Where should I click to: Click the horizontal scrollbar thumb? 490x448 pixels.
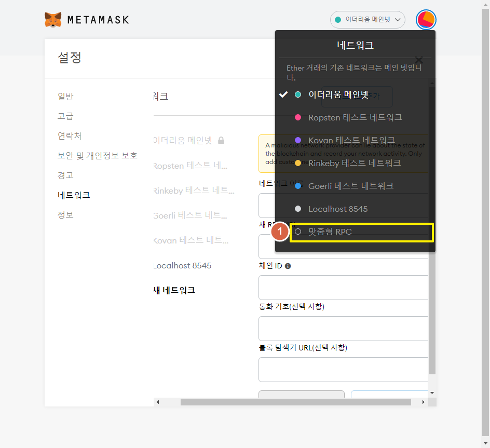click(296, 402)
